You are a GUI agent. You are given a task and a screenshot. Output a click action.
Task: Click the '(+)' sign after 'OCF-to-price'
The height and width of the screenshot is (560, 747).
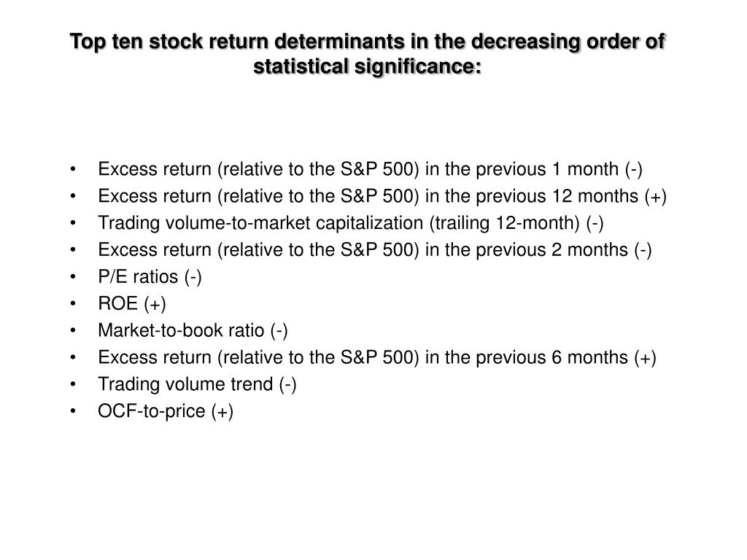pos(222,411)
